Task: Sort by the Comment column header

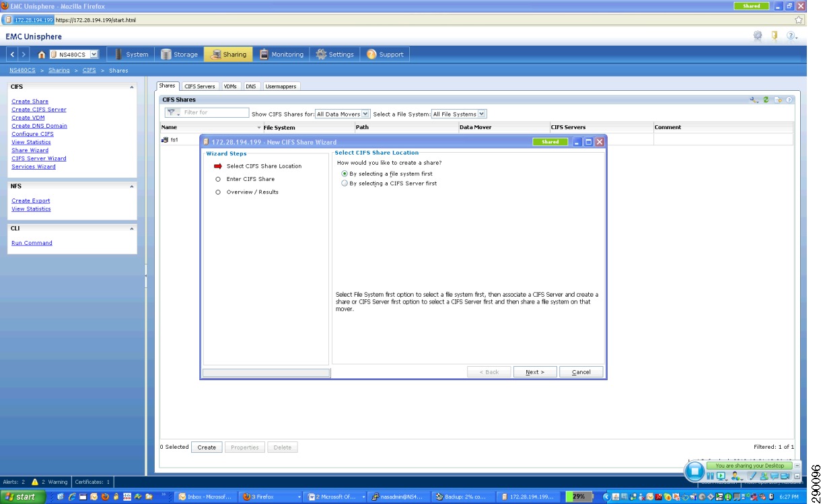Action: coord(723,127)
